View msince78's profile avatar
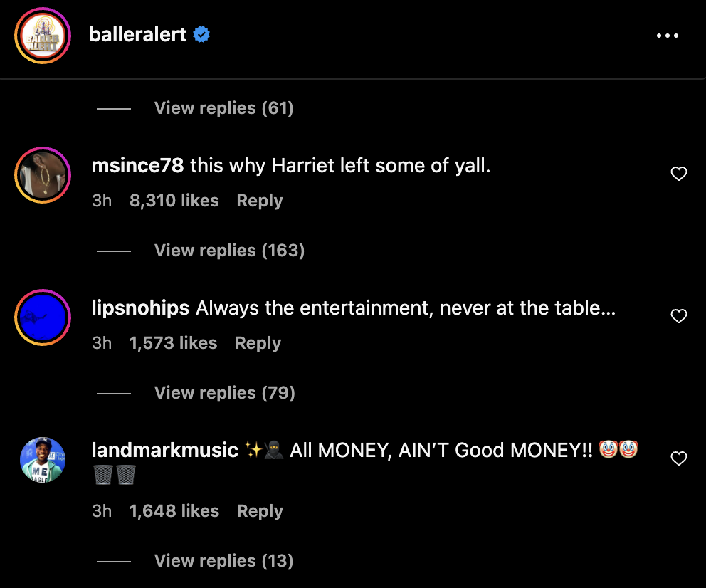 click(x=43, y=174)
